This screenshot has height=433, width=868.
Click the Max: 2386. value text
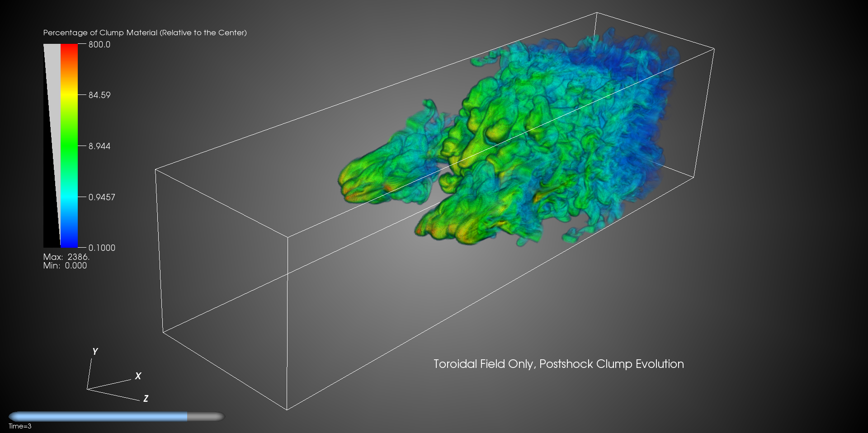pyautogui.click(x=66, y=257)
